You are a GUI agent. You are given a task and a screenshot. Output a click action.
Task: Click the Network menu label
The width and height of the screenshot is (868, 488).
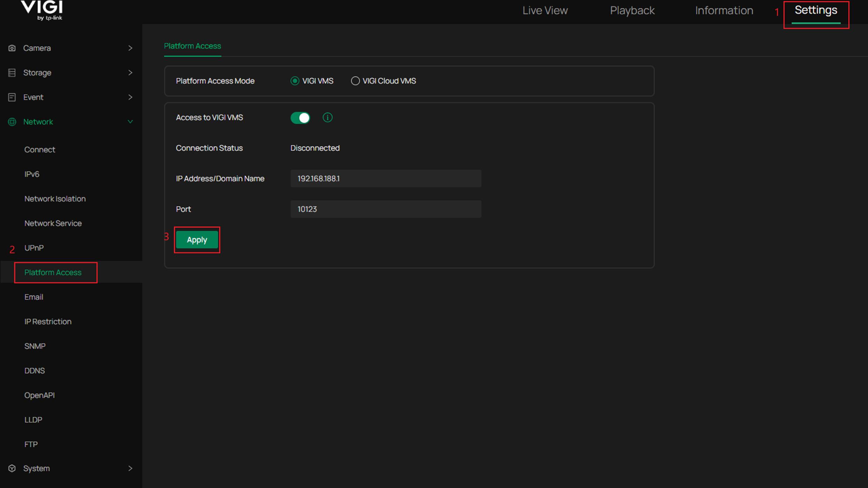point(38,122)
